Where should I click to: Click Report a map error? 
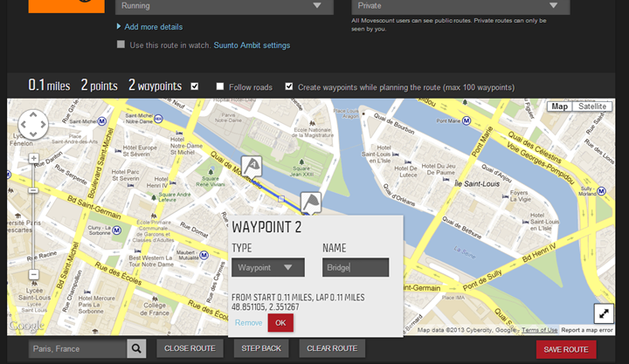pos(587,330)
